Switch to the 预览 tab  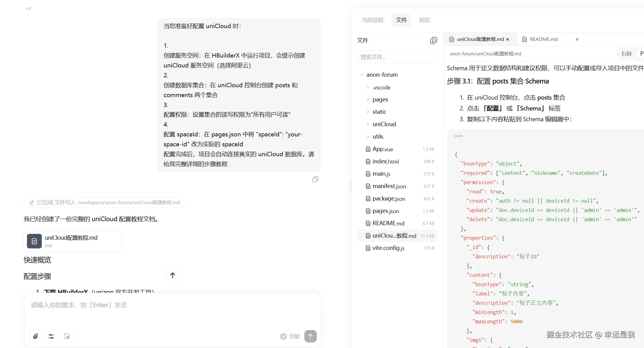coord(424,20)
